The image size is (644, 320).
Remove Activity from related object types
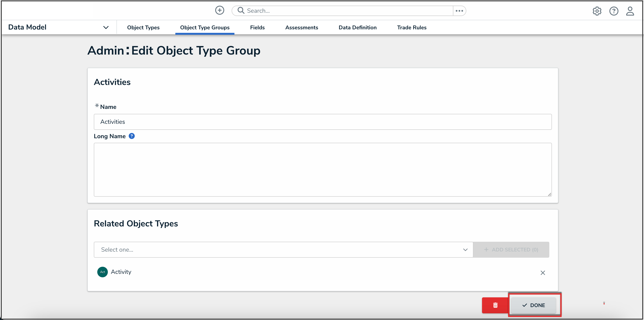tap(542, 273)
